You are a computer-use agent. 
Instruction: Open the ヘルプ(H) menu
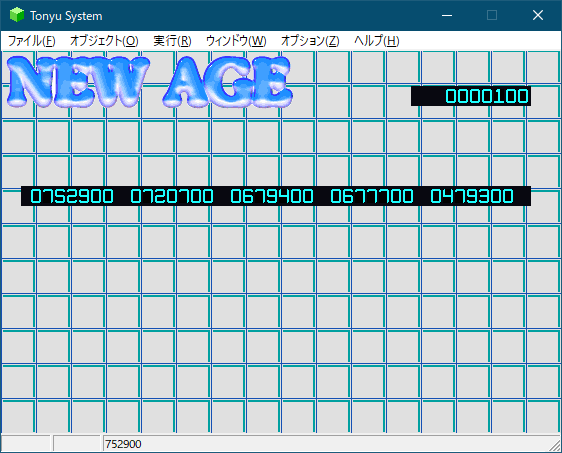(x=376, y=40)
